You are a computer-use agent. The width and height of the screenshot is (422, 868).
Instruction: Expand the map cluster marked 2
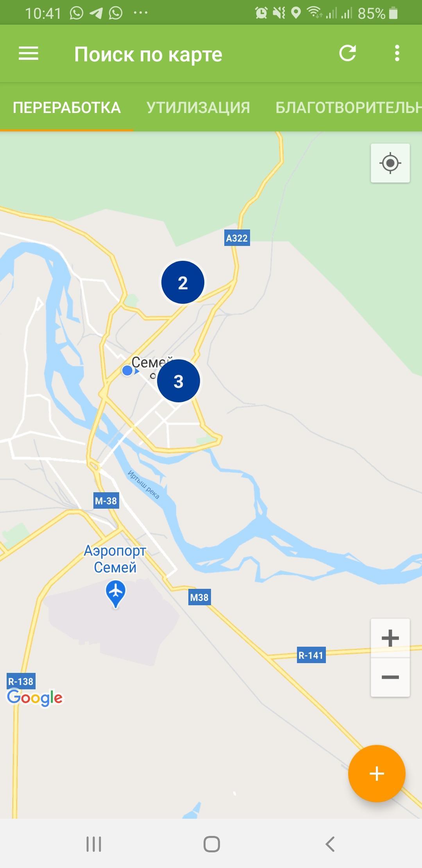[183, 282]
